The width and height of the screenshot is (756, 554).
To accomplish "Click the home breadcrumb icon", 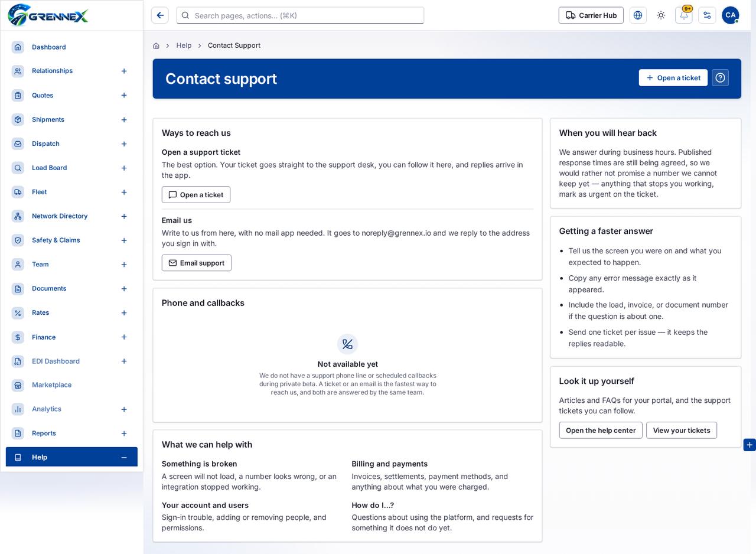I will coord(156,45).
